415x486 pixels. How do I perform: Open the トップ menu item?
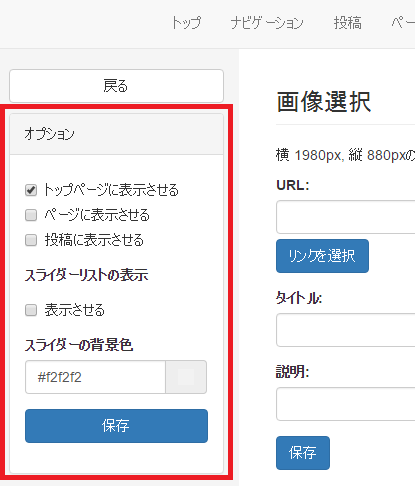[186, 23]
